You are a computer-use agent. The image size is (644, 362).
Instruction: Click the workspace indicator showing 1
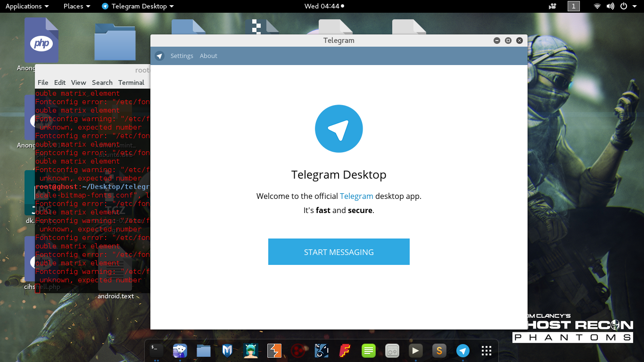point(573,6)
